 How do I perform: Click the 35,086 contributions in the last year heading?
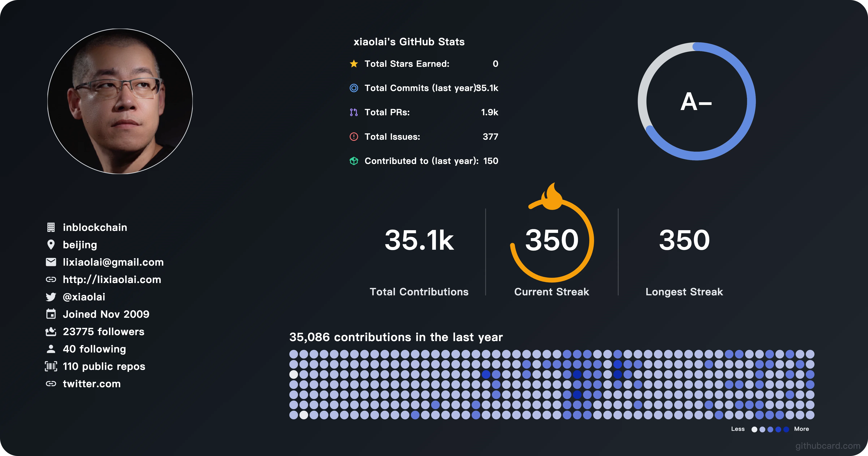[396, 337]
